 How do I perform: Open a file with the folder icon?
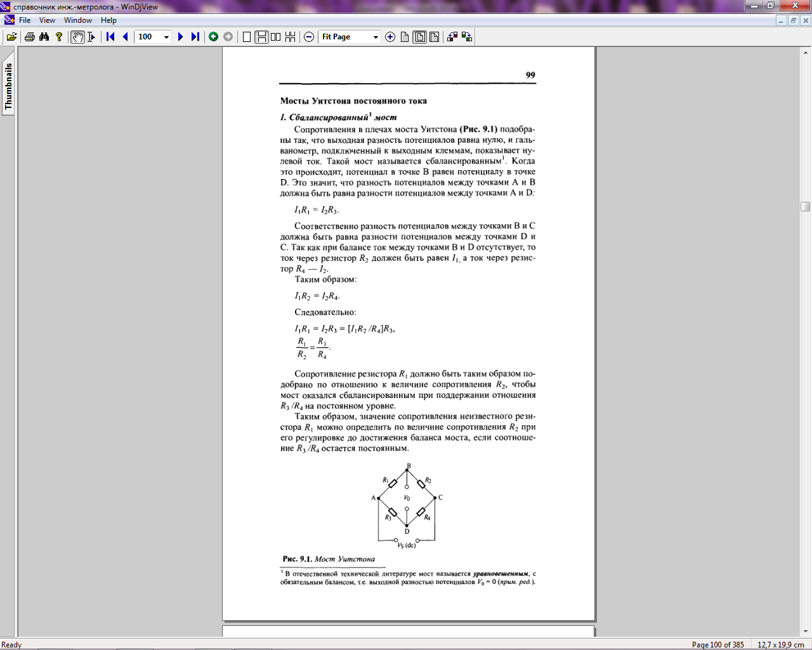point(11,37)
